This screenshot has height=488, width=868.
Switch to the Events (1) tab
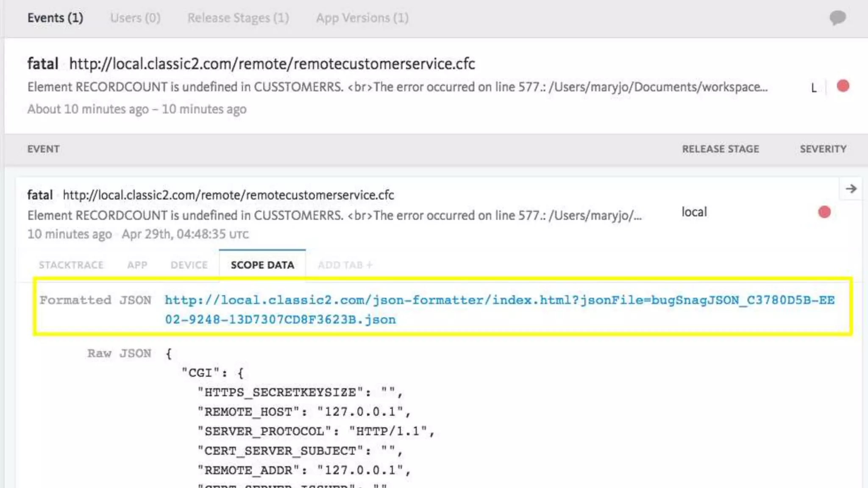tap(55, 18)
